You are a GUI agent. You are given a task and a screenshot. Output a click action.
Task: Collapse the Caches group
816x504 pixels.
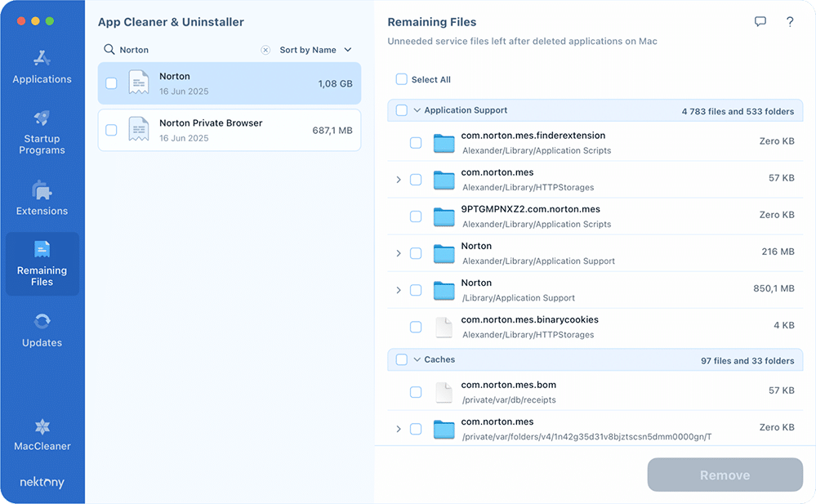[417, 359]
